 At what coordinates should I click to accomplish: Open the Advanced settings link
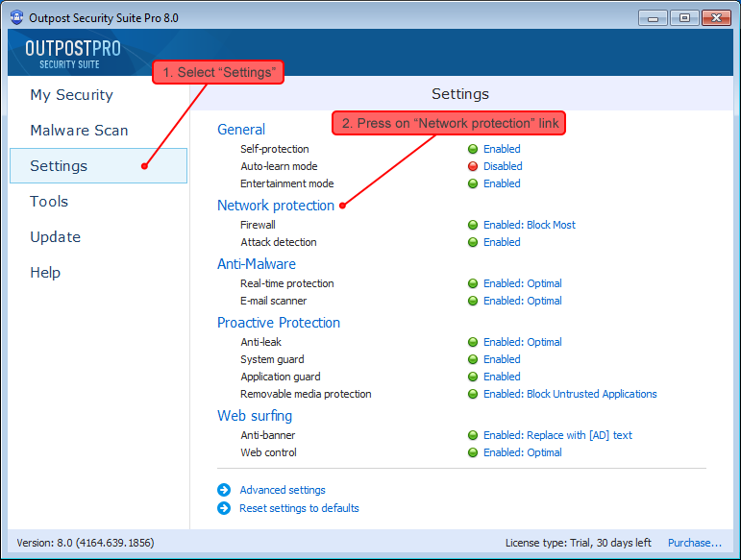point(283,490)
